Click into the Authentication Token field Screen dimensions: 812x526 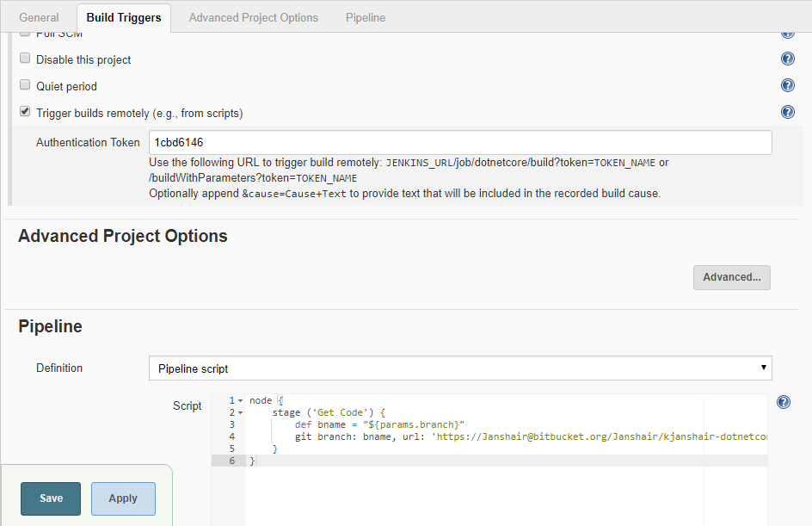tap(460, 142)
